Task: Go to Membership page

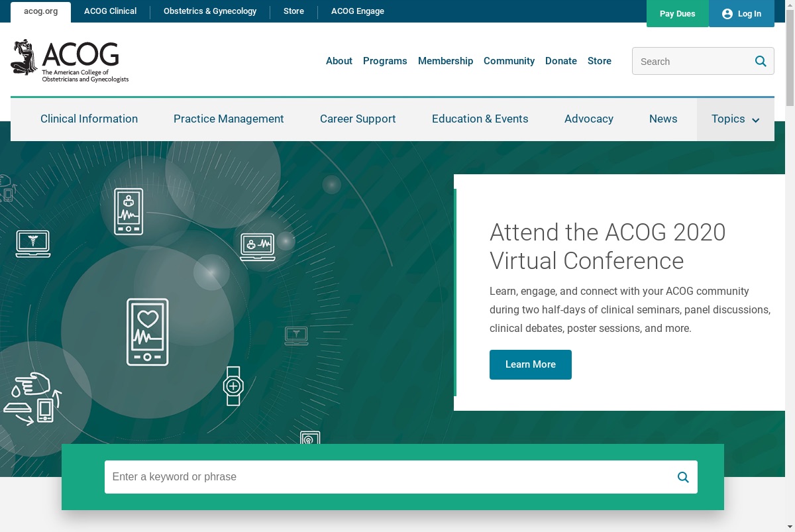Action: click(445, 61)
